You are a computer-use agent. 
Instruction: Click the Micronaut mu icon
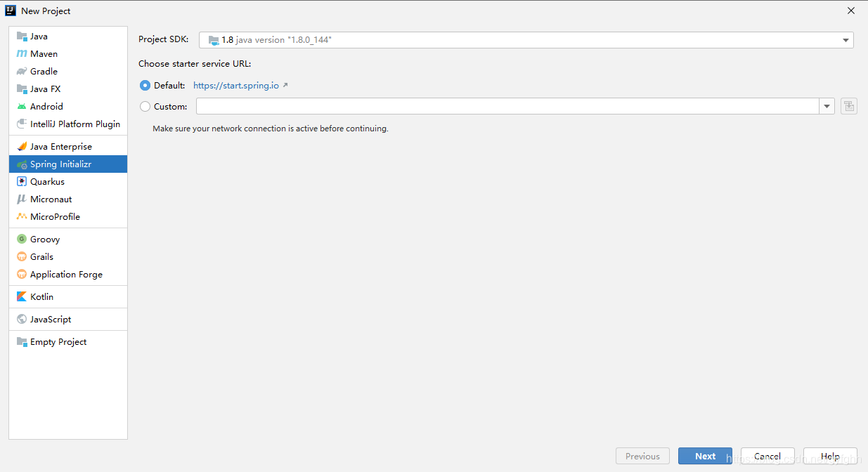point(22,199)
